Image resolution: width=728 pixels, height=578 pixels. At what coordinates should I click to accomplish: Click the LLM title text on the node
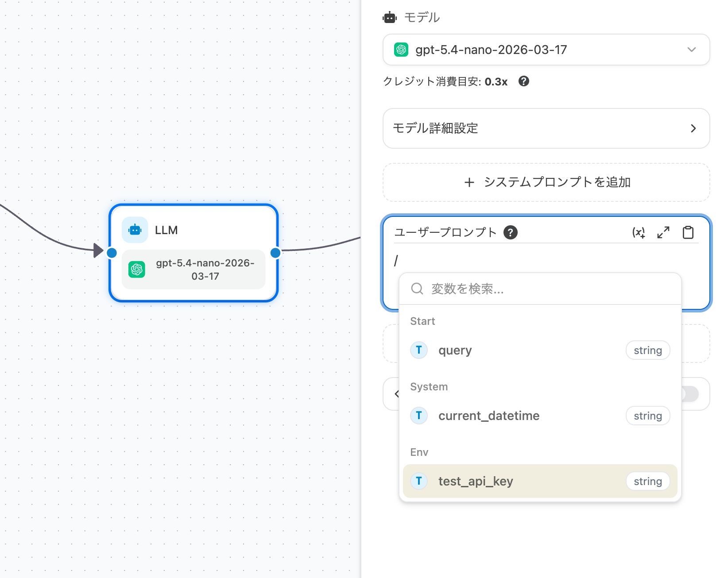point(166,230)
